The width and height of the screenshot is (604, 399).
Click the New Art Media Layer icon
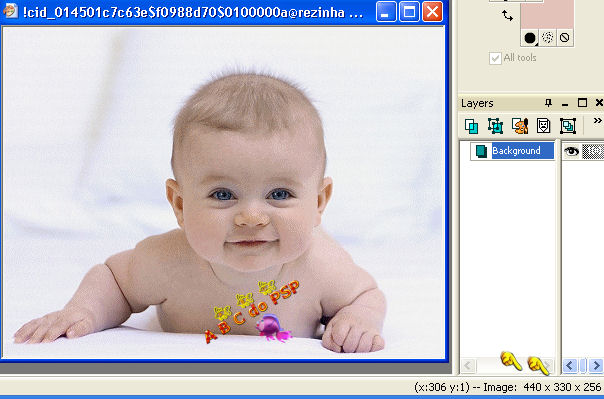pos(520,126)
